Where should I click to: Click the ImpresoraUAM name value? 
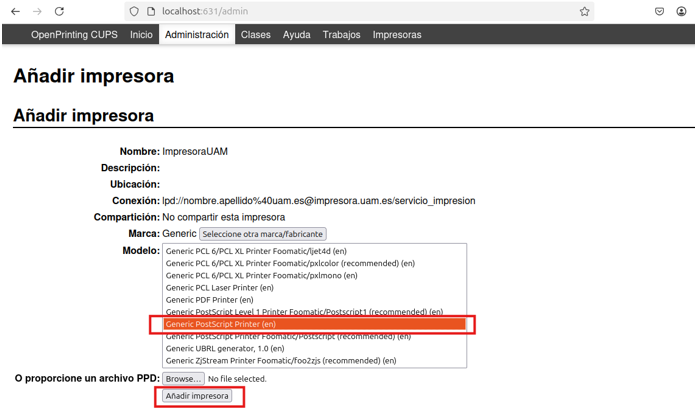click(195, 152)
